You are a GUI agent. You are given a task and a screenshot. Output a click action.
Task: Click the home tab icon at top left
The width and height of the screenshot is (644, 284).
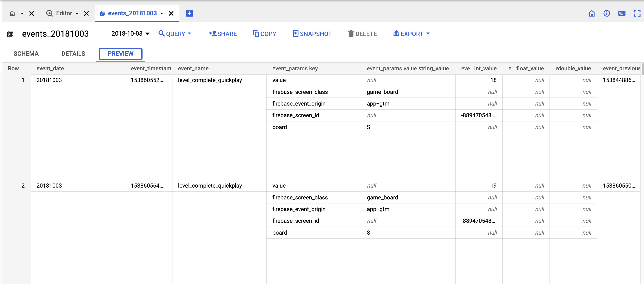pyautogui.click(x=12, y=13)
